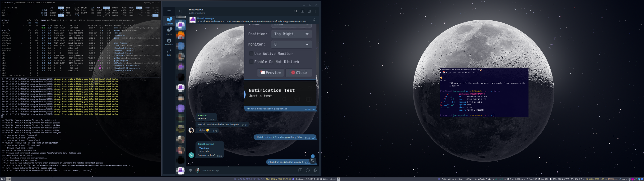Click the 'GPU 58.0°C' temperature in status bar

[x=576, y=179]
